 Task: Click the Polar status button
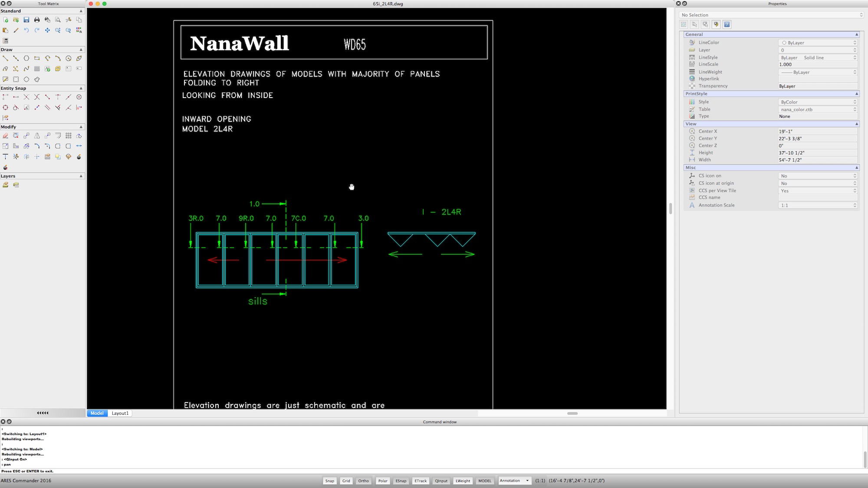(382, 481)
